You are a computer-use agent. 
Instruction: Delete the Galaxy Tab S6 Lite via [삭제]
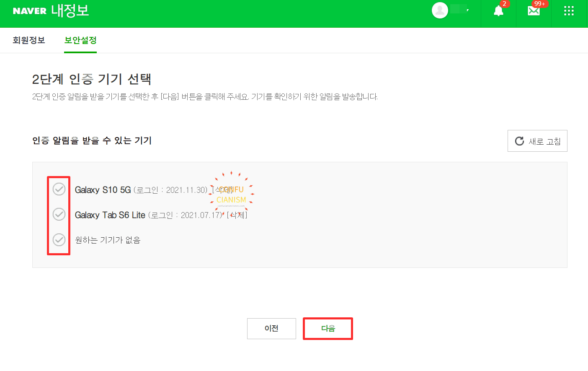237,215
